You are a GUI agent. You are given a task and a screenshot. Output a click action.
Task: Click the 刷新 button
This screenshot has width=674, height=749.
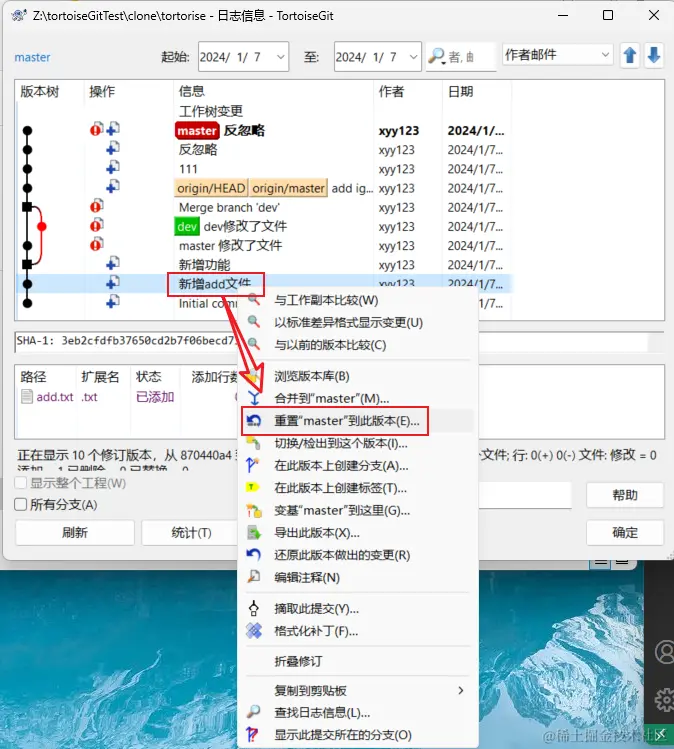pyautogui.click(x=75, y=532)
